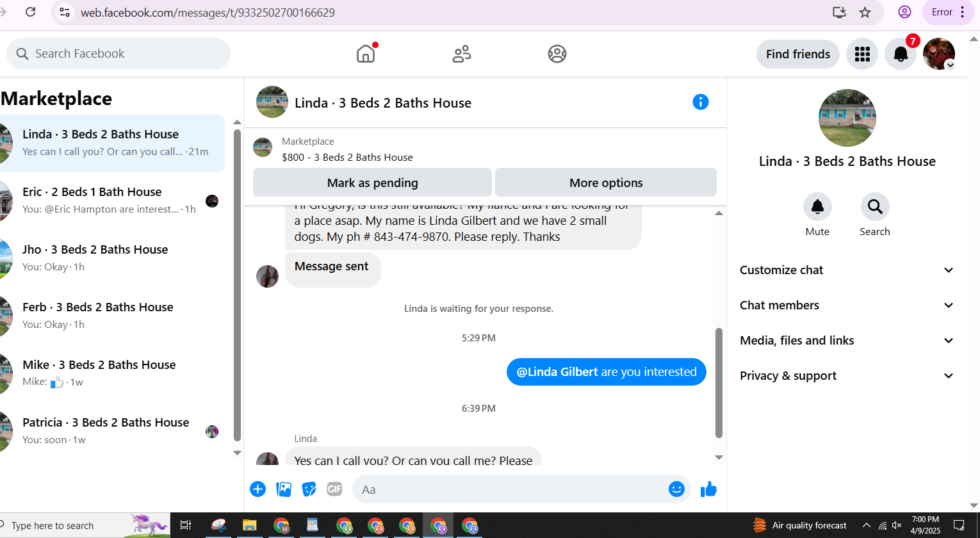Expand Media, files and links section
Screen dimensions: 980x538
pos(847,341)
